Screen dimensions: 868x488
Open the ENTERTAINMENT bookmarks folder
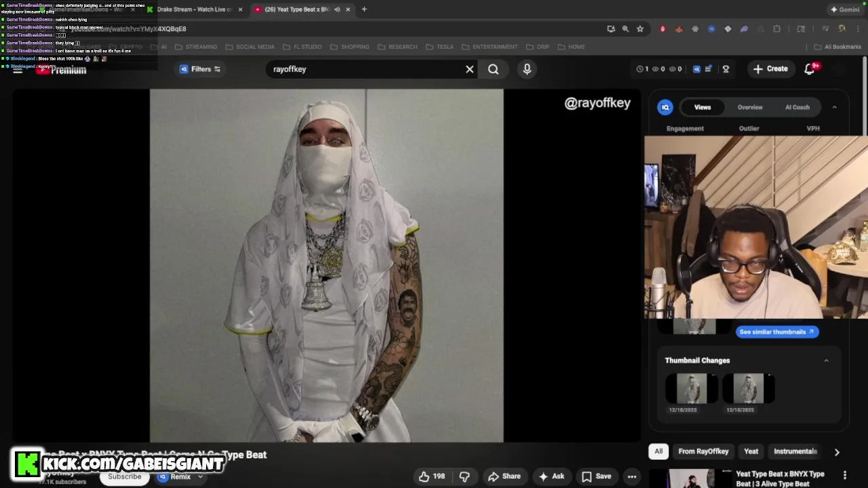(x=490, y=47)
